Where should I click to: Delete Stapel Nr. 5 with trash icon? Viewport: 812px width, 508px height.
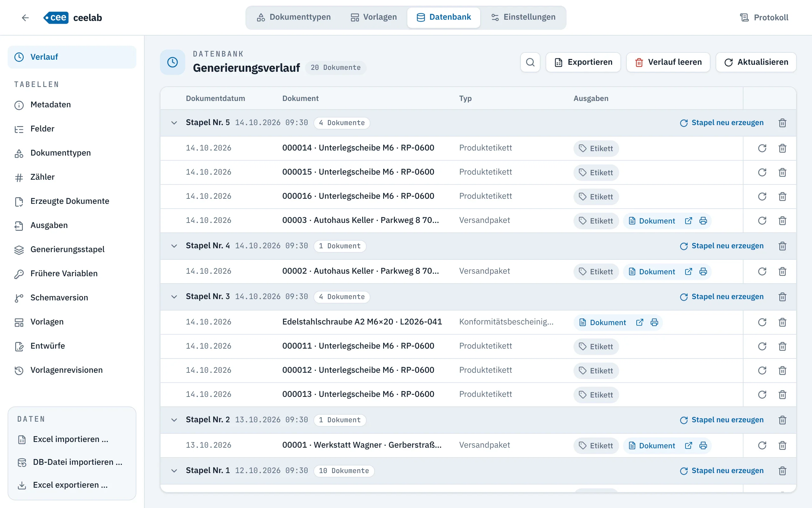pos(782,123)
